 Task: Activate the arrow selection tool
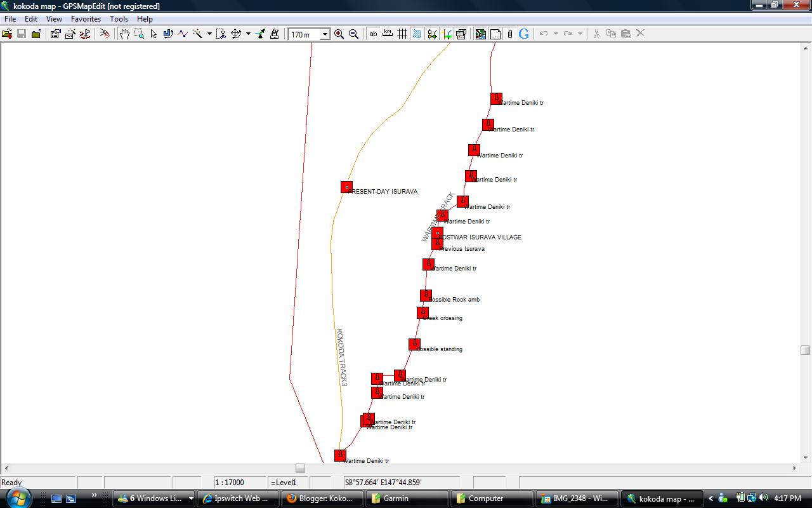pyautogui.click(x=154, y=34)
